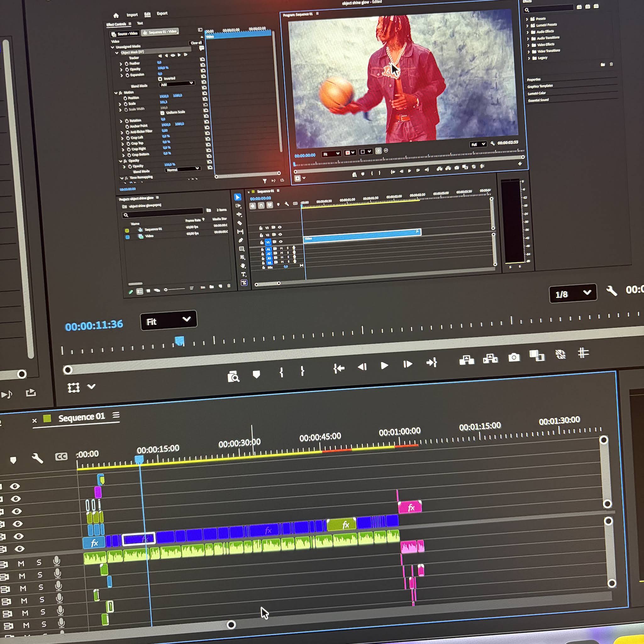The image size is (644, 644).
Task: Open Comparison View icon beside the camera
Action: tap(537, 356)
